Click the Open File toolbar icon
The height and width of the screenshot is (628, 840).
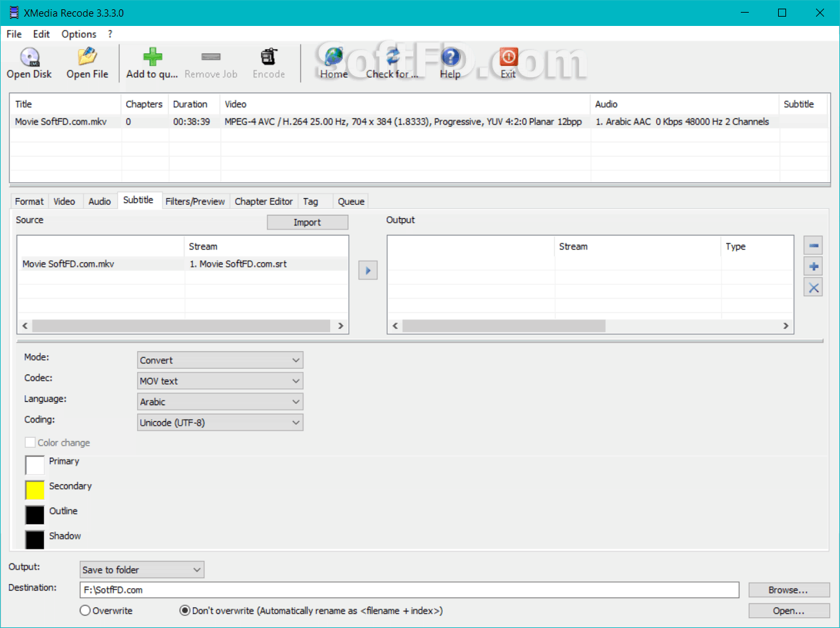coord(87,57)
